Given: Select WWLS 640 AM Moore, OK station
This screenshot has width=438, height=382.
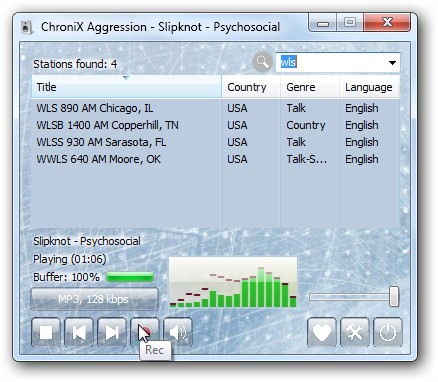Looking at the screenshot, I should (215, 159).
